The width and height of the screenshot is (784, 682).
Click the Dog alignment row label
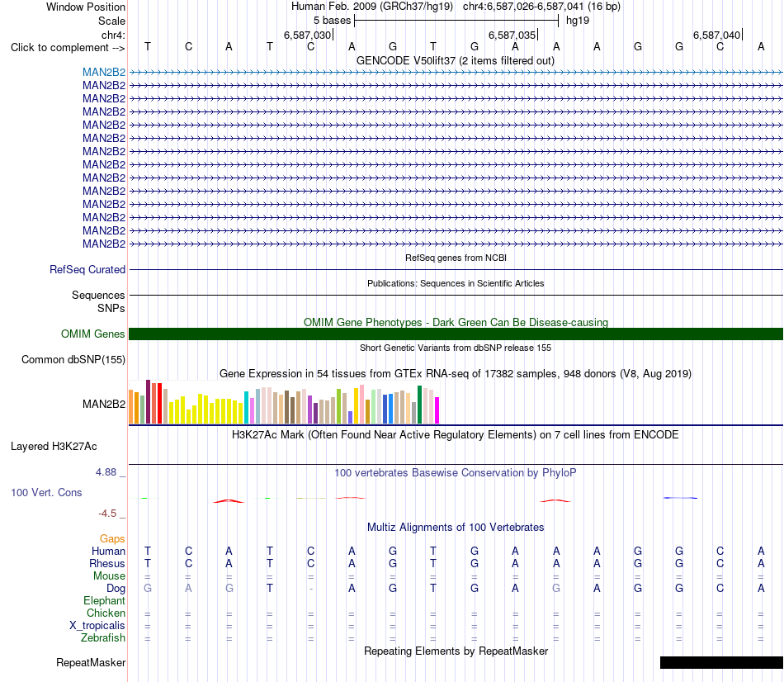pos(116,589)
